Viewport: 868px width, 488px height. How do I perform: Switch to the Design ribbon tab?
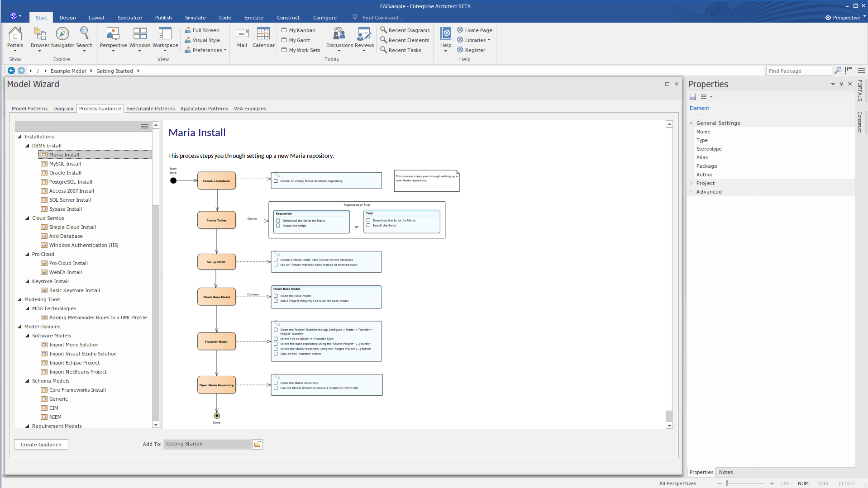(67, 18)
